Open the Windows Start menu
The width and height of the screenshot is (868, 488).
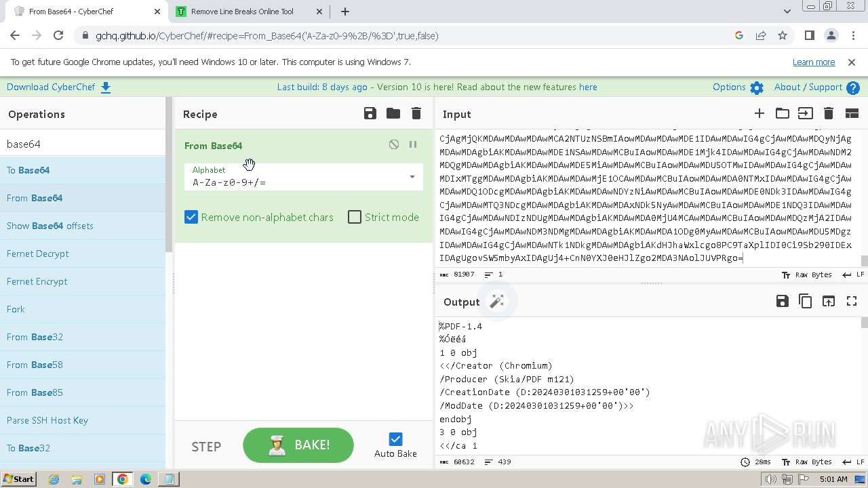tap(18, 479)
